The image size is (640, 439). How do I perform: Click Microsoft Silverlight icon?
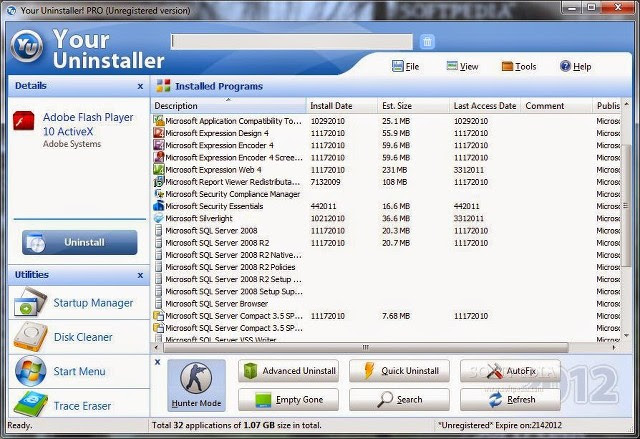(158, 218)
